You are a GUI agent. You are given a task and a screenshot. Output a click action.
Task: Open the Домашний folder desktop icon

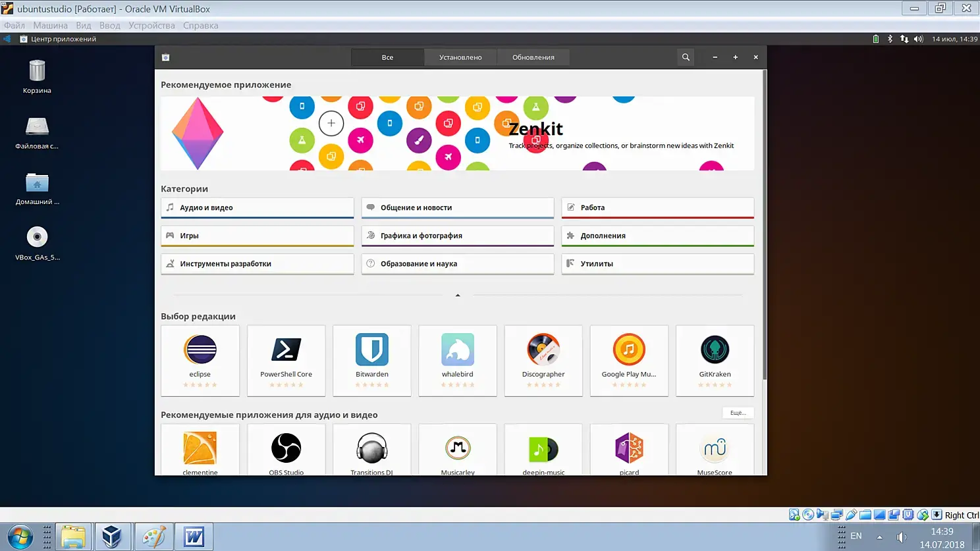pos(38,188)
